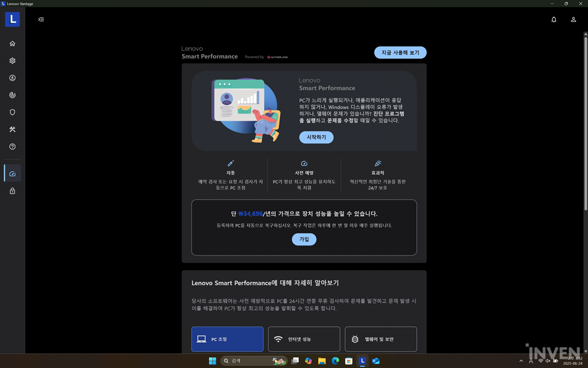Select the 멀웨어 및 보안 tab
This screenshot has width=588, height=368.
point(380,339)
